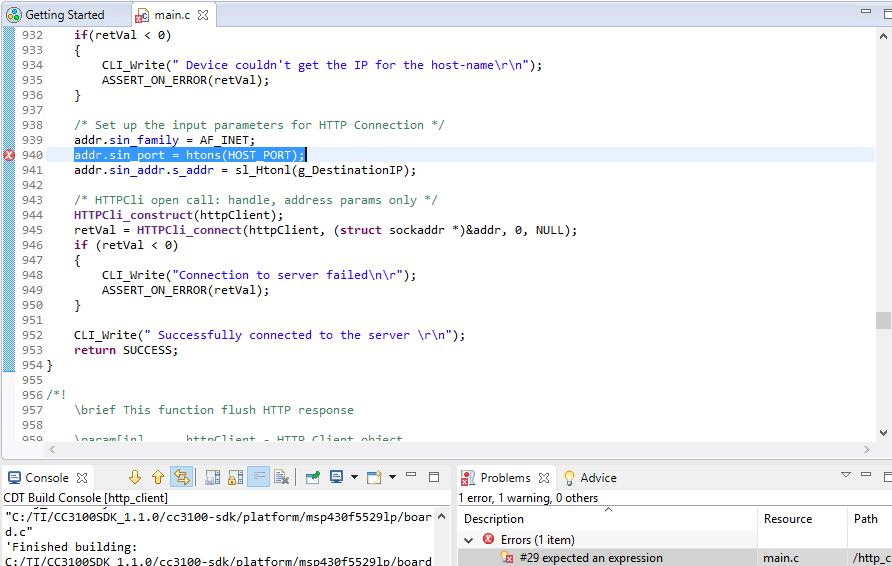
Task: Click the editor scroll up arrow
Action: (x=883, y=36)
